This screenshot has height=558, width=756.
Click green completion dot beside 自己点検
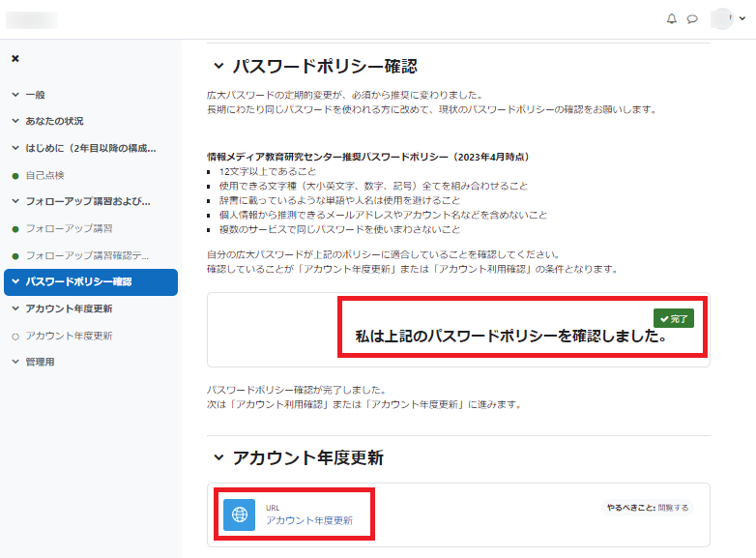[15, 176]
